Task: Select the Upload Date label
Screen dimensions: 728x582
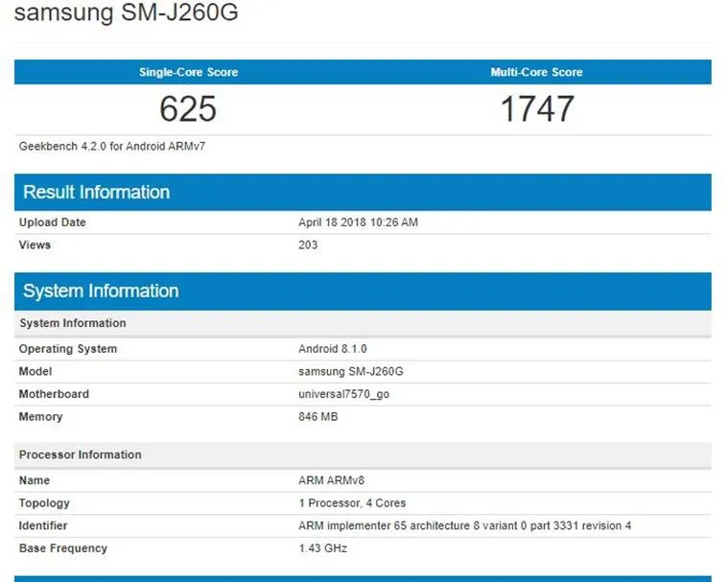Action: pos(52,222)
